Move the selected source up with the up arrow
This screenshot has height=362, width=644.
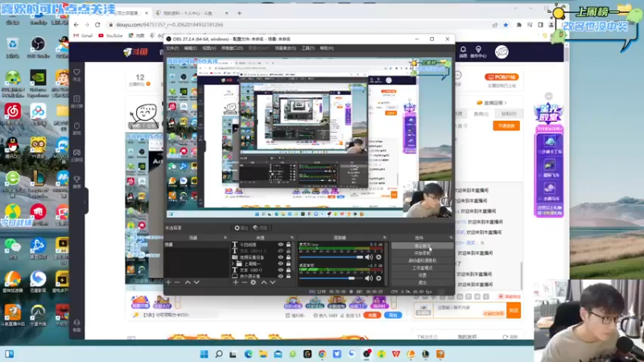pyautogui.click(x=264, y=282)
